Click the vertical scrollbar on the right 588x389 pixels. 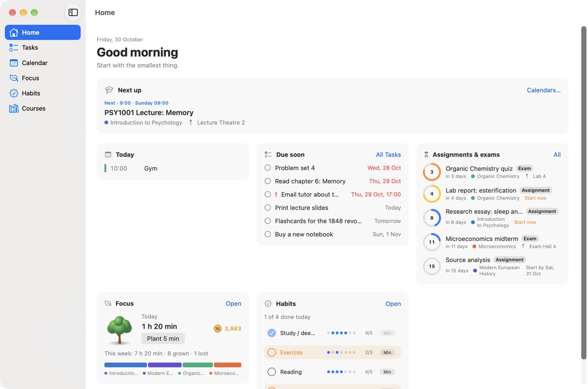[x=584, y=193]
